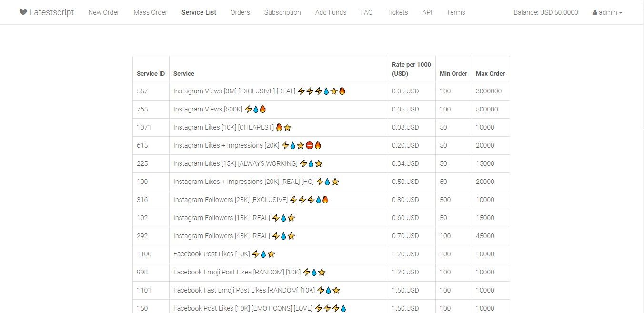The height and width of the screenshot is (313, 644).
Task: Click fire icon in Instagram Followers [25K] row
Action: pos(325,200)
